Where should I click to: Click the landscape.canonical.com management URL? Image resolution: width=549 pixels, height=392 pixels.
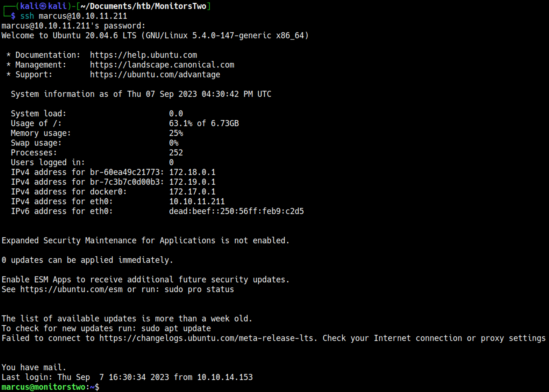(x=162, y=65)
